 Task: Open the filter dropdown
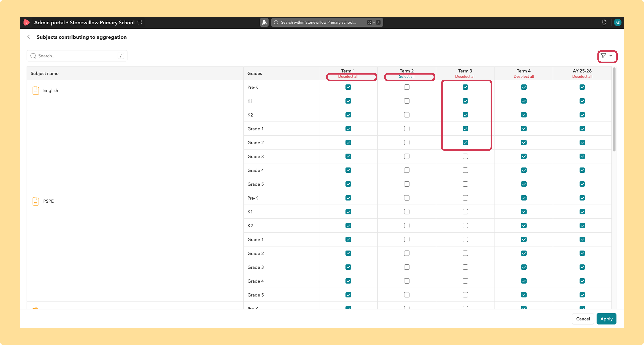coord(607,56)
